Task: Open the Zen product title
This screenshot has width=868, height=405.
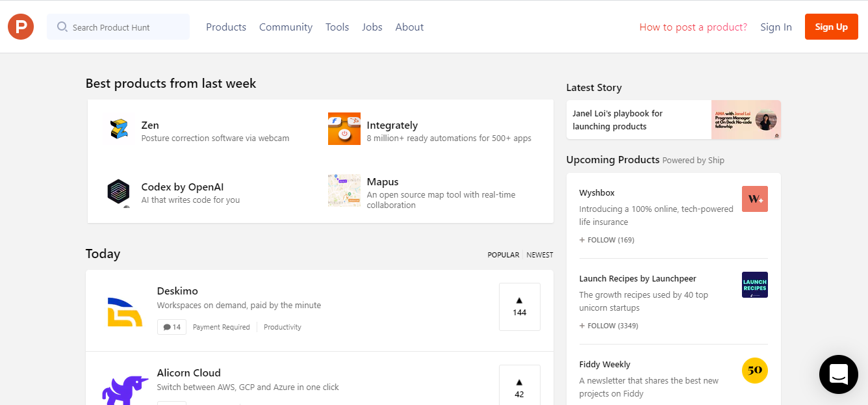Action: (150, 125)
